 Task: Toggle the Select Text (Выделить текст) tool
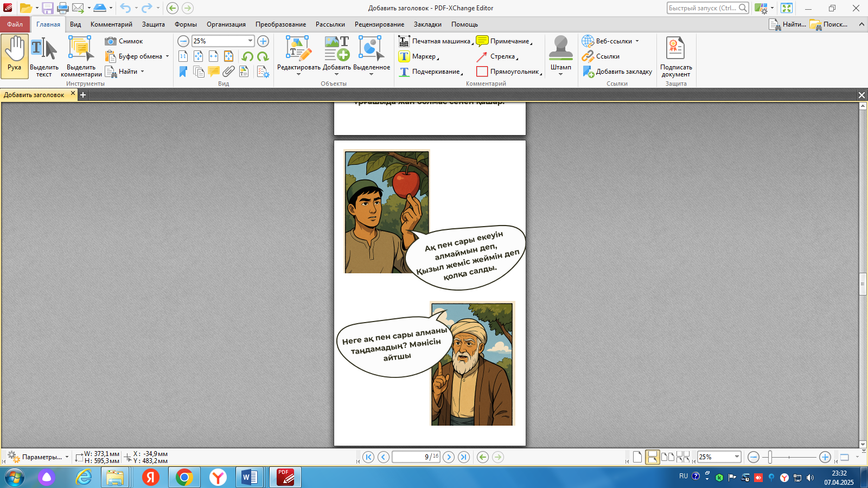point(44,56)
